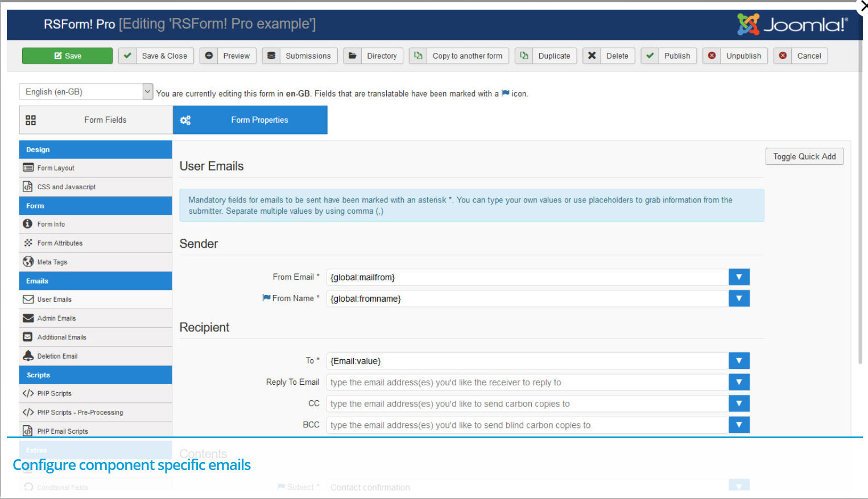This screenshot has height=499, width=868.
Task: Click the Save & Close checkmark icon
Action: click(x=127, y=56)
